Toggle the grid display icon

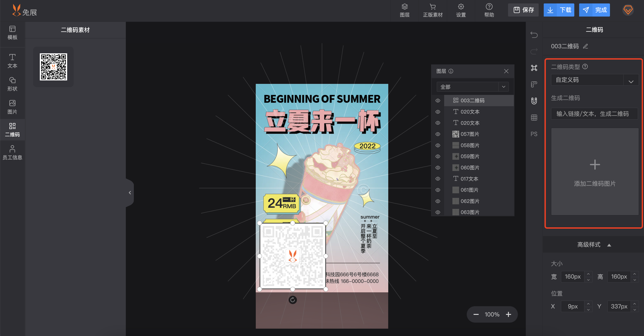point(534,117)
